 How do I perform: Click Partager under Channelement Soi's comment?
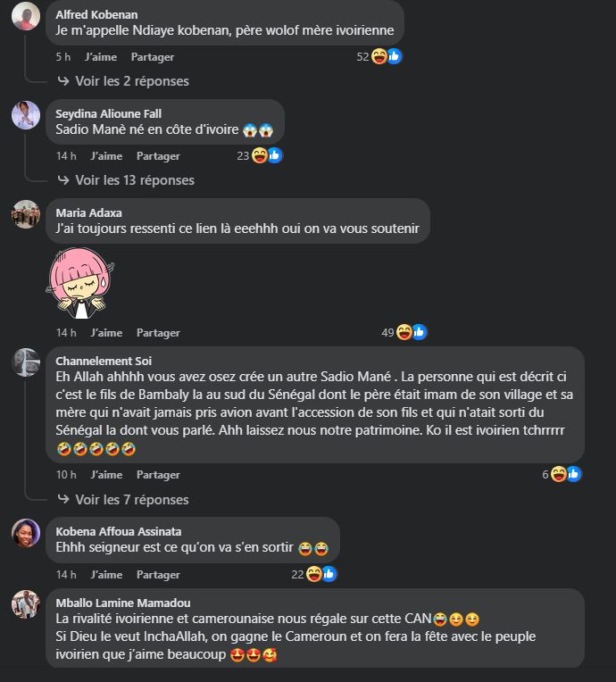point(158,475)
